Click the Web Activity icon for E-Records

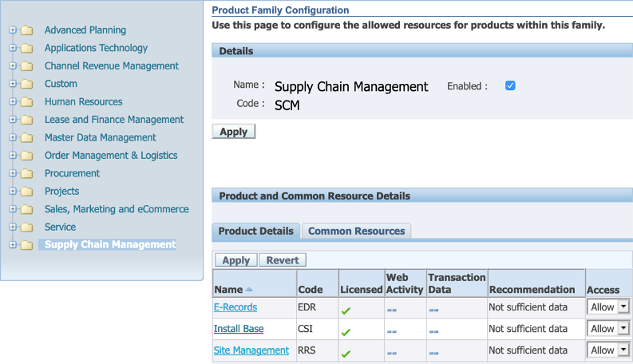392,309
